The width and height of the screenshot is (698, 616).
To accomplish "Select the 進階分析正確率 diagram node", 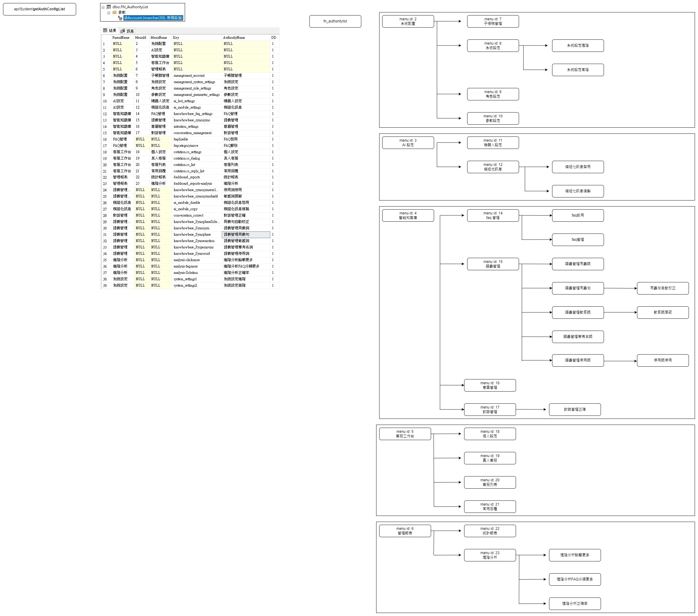I will pos(575,603).
